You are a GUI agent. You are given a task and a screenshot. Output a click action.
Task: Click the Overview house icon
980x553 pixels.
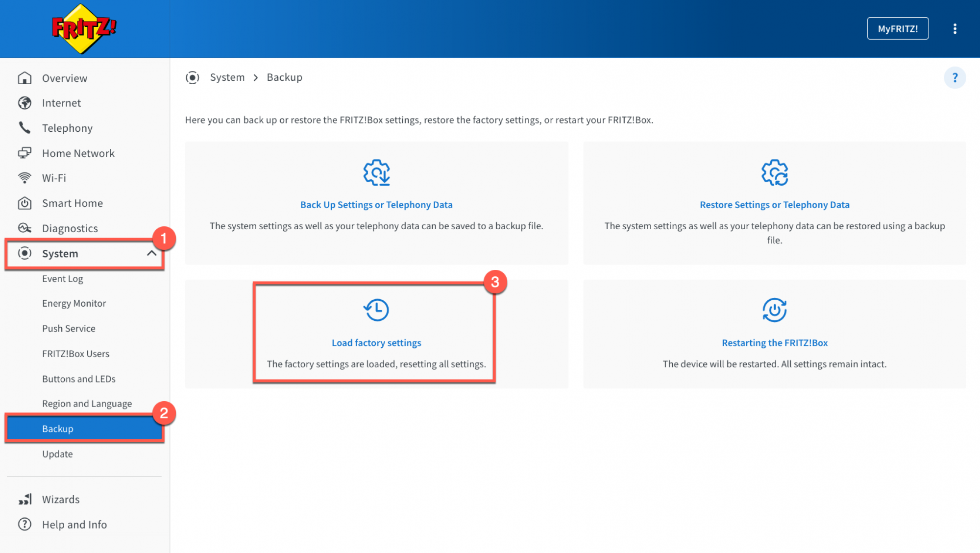[x=24, y=78]
